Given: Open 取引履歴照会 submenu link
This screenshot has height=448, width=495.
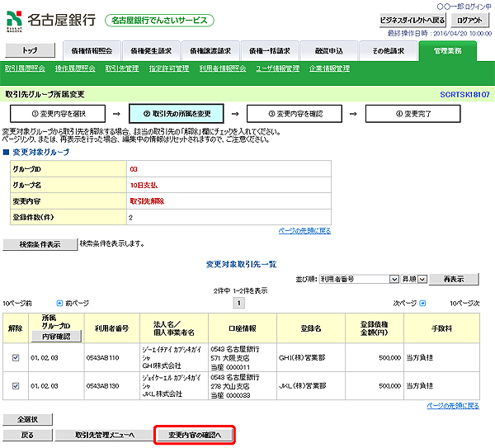Looking at the screenshot, I should (x=25, y=68).
